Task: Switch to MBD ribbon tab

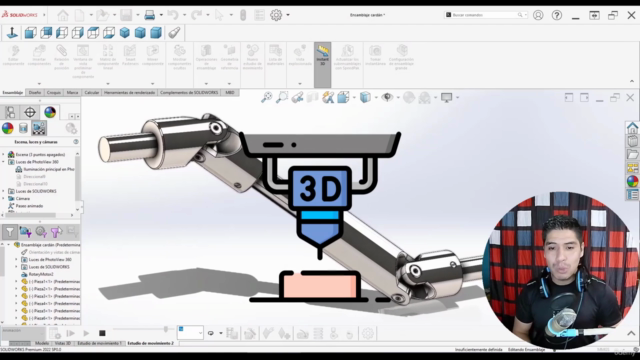Action: coord(230,93)
